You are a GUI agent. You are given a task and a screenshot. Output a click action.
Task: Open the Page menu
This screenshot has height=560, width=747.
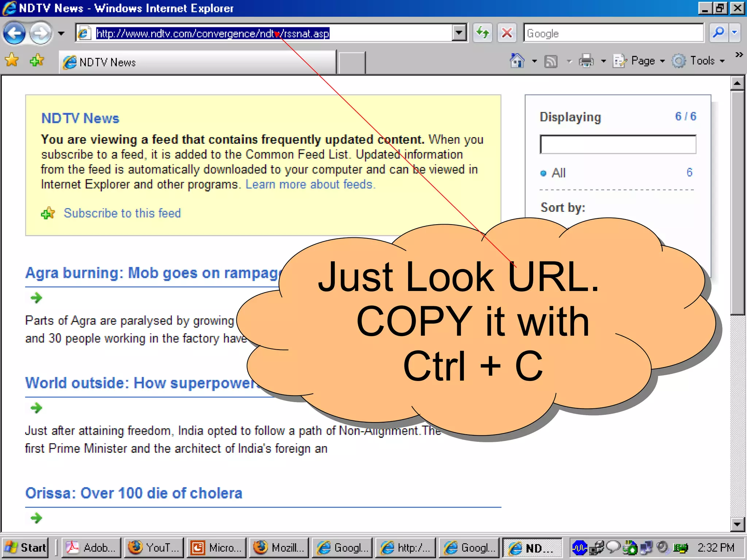(x=639, y=61)
